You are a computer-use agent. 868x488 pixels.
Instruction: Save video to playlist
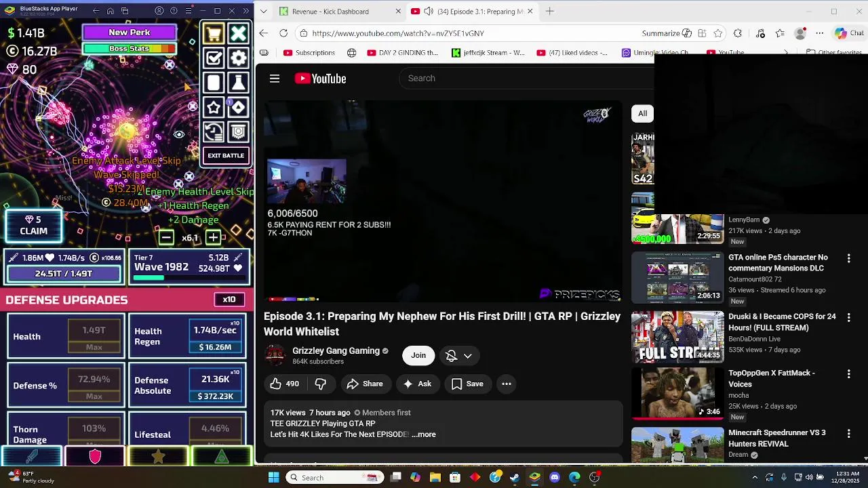pyautogui.click(x=467, y=384)
